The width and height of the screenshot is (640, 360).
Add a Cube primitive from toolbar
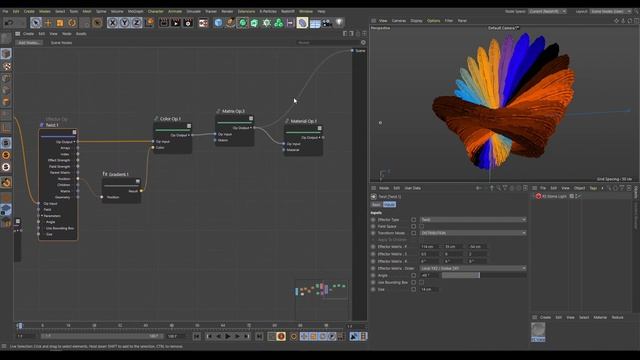tap(218, 23)
